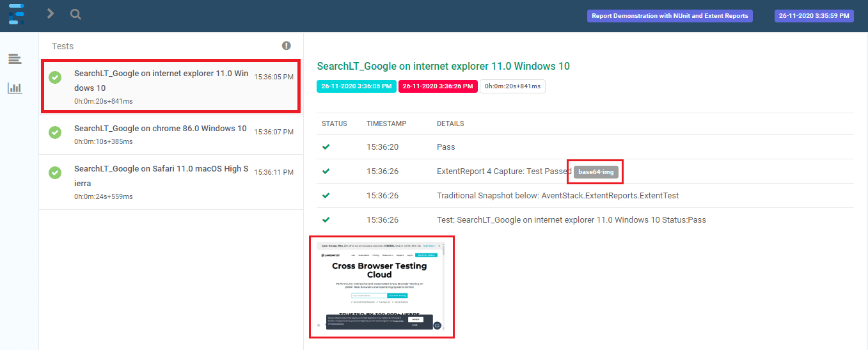Click the check mark in the Pass row

(326, 147)
